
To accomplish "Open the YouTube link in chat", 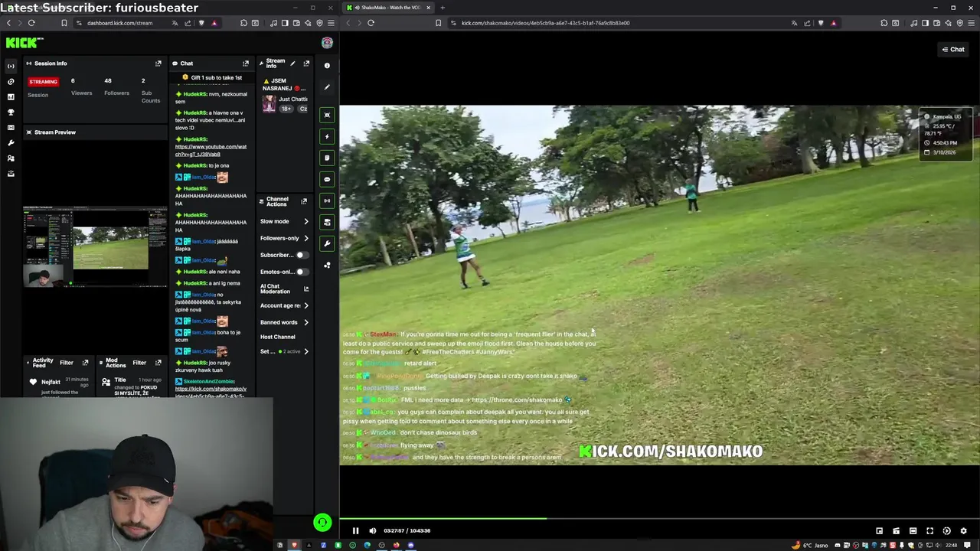I will coord(211,150).
